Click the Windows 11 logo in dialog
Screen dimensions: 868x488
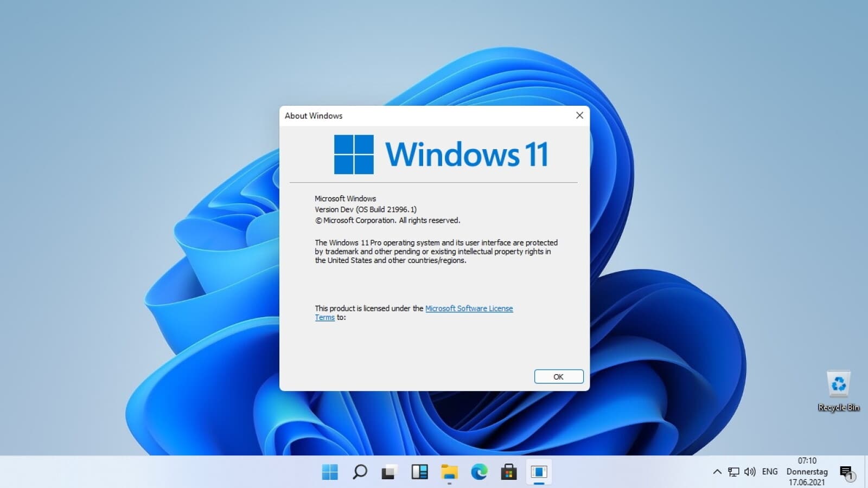click(441, 155)
